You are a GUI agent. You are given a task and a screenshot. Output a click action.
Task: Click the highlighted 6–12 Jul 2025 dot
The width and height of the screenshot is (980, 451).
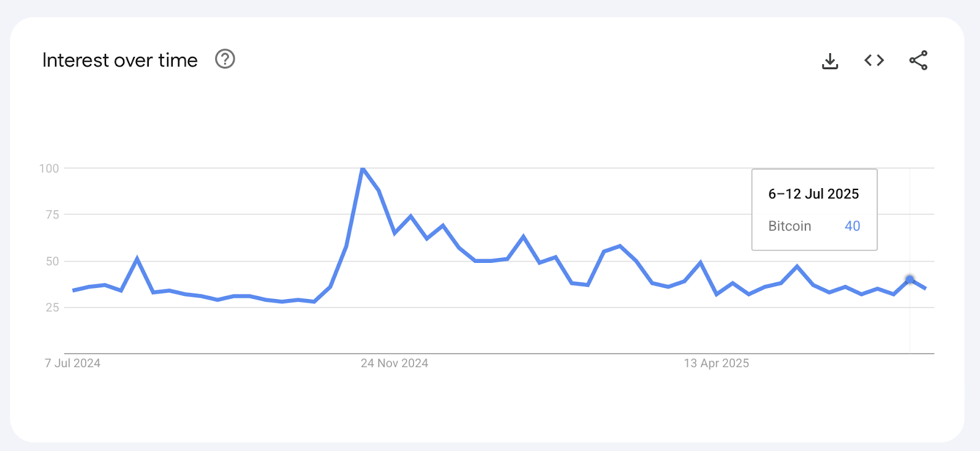[910, 279]
